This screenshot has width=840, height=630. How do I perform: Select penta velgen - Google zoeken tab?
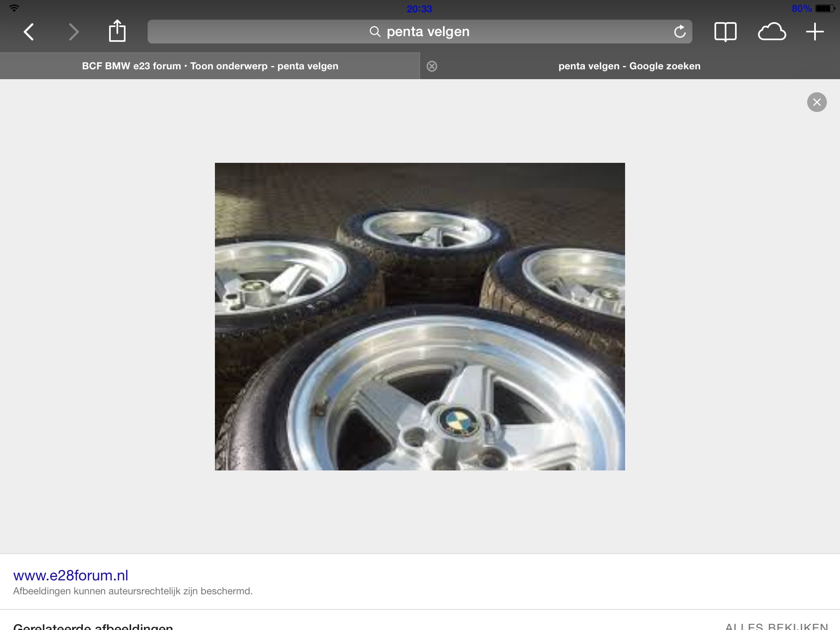point(630,66)
